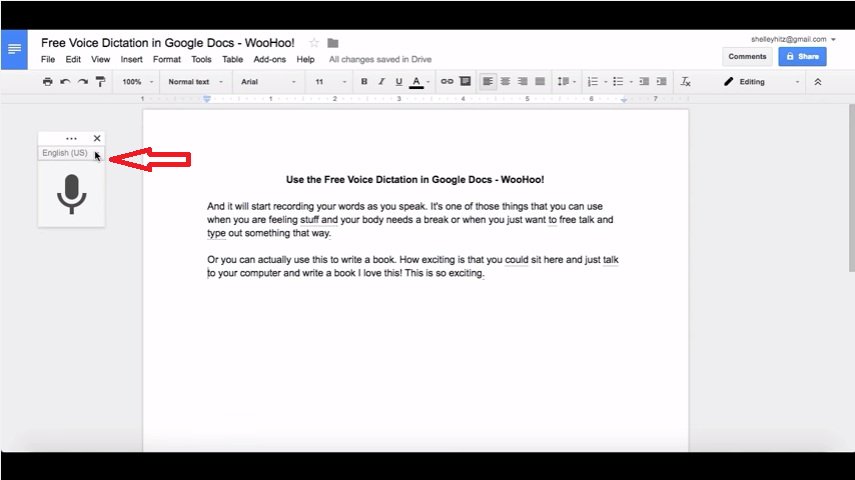Open the Table menu
The width and height of the screenshot is (855, 480).
[x=232, y=59]
